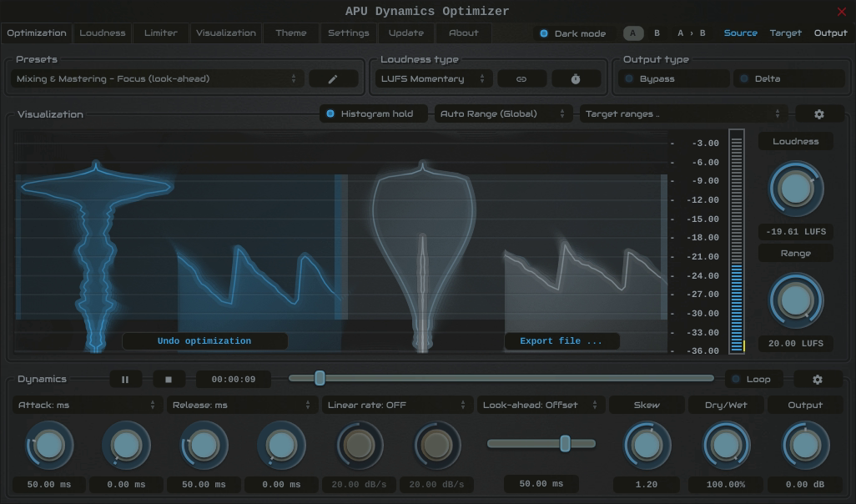This screenshot has width=856, height=504.
Task: Click the Dry/Wet knob
Action: [x=726, y=446]
